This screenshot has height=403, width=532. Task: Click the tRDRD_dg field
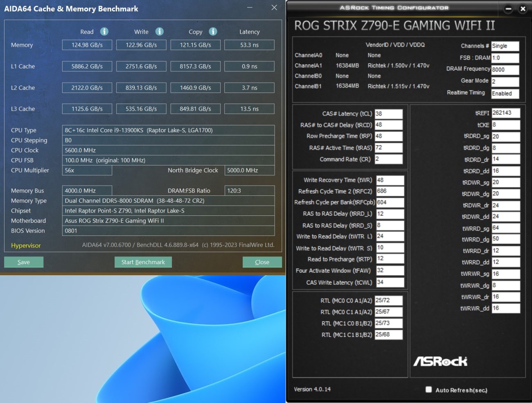(506, 148)
